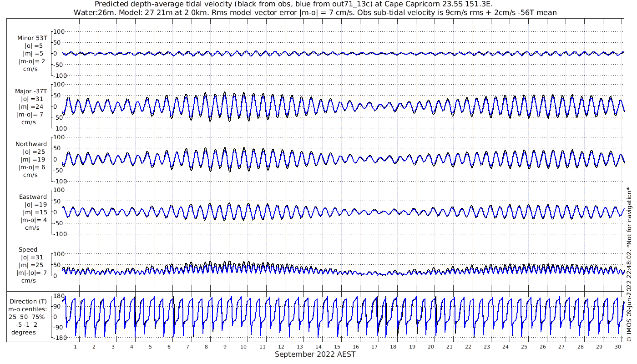Image resolution: width=637 pixels, height=364 pixels.
Task: Click '|m-o|= 6' under Northward
Action: 32,167
